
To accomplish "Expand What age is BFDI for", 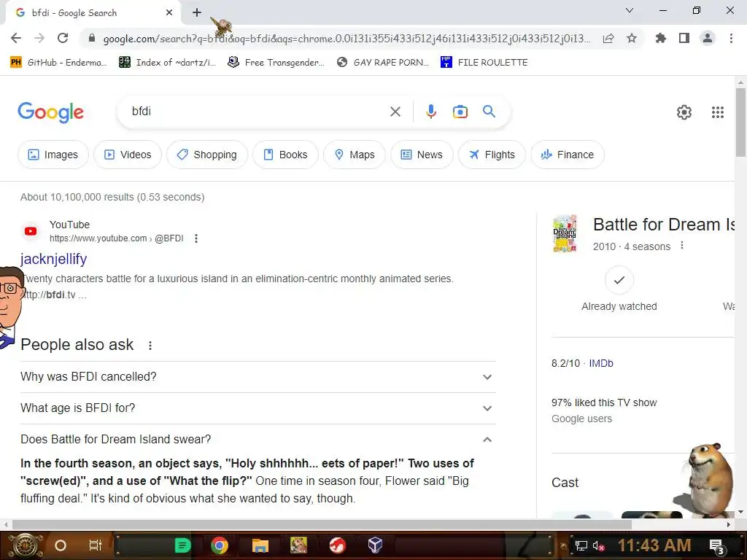I will click(258, 408).
